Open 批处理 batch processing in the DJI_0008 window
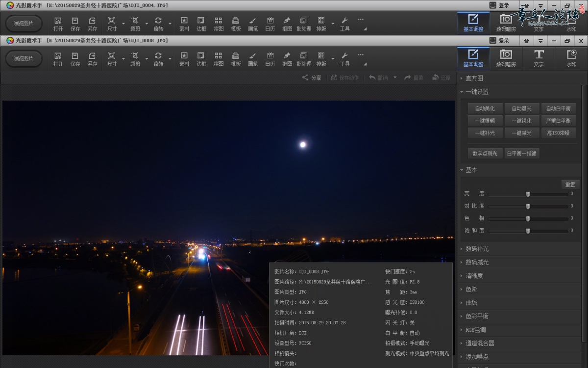The width and height of the screenshot is (588, 368). click(x=304, y=59)
